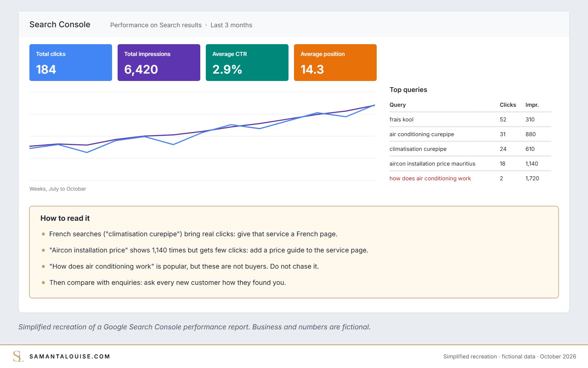This screenshot has height=368, width=588.
Task: Click the 'Do not chase it' bullet
Action: click(x=184, y=266)
